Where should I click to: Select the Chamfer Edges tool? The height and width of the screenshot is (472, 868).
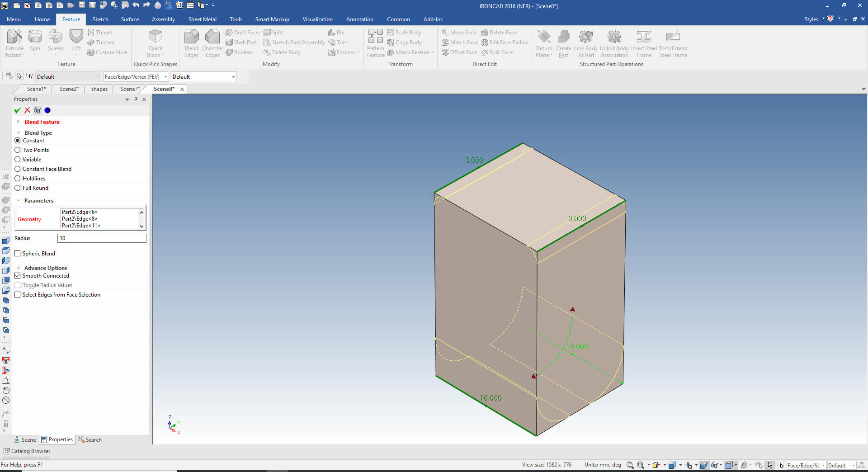(x=212, y=37)
